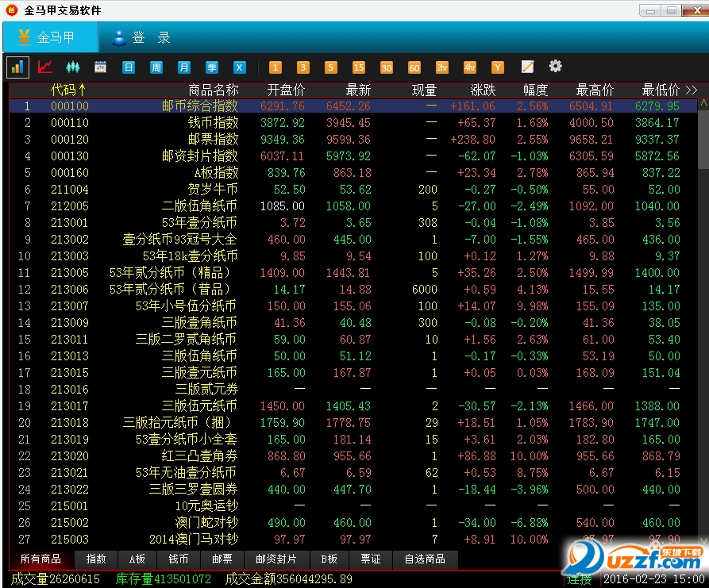Click the 金马甲 yen logo tab
709x588 pixels.
click(50, 37)
